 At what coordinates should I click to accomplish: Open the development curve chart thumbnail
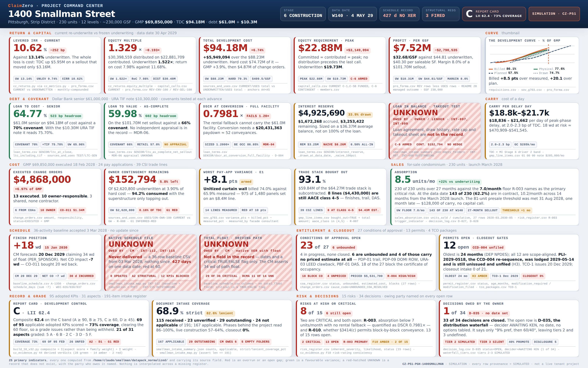point(532,54)
